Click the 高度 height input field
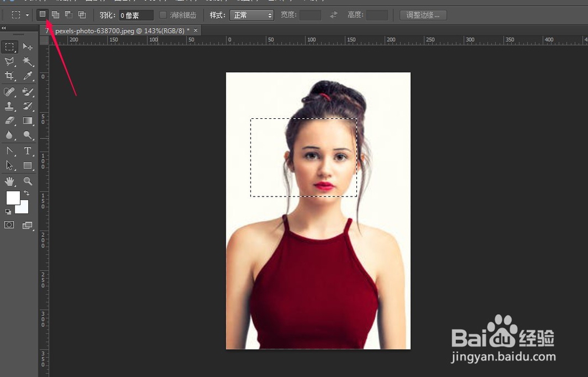 [x=377, y=15]
